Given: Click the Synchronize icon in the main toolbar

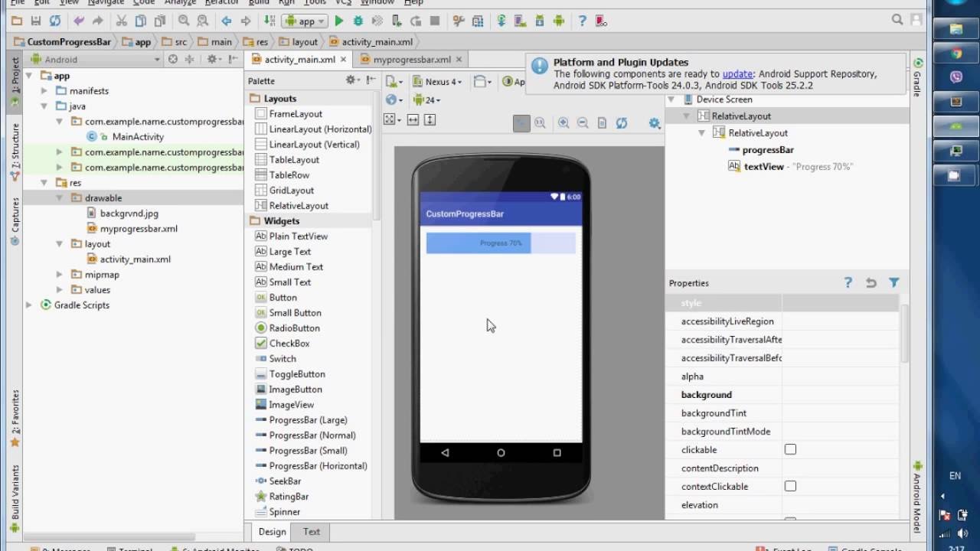Looking at the screenshot, I should pos(54,21).
